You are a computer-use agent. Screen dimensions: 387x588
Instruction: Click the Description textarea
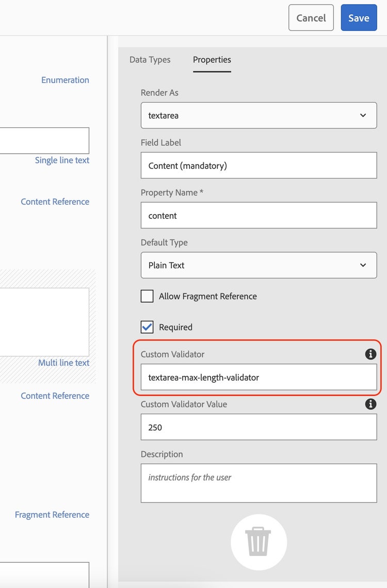tap(259, 483)
